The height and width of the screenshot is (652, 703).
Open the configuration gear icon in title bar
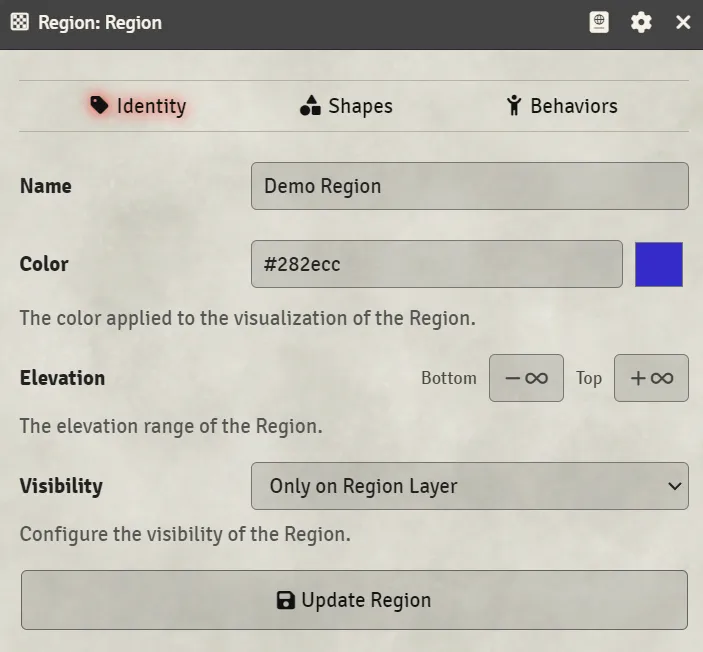click(x=641, y=22)
